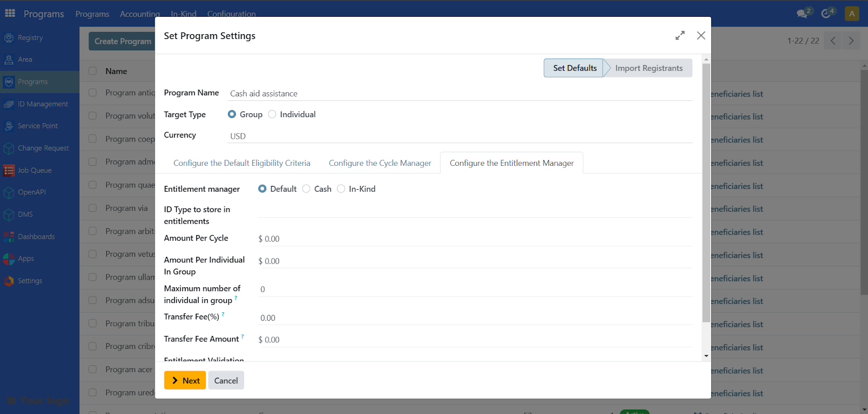868x414 pixels.
Task: Open the Programs top menu
Action: coord(92,14)
